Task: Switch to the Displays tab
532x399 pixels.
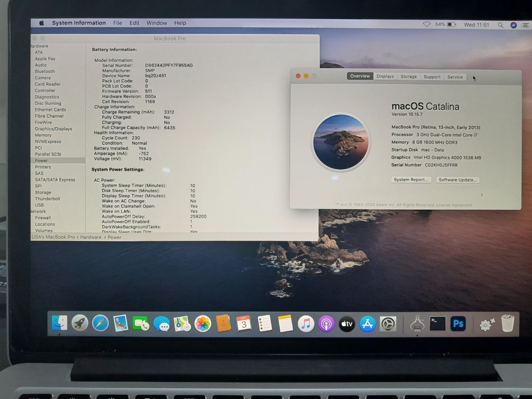Action: 385,76
